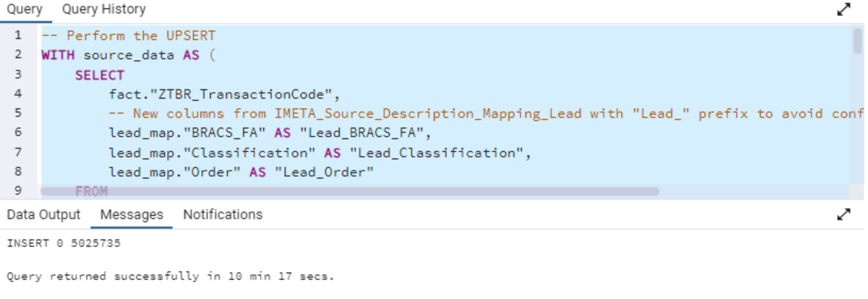Click the "Lead_Classification" alias in the code
This screenshot has width=868, height=299.
(440, 153)
